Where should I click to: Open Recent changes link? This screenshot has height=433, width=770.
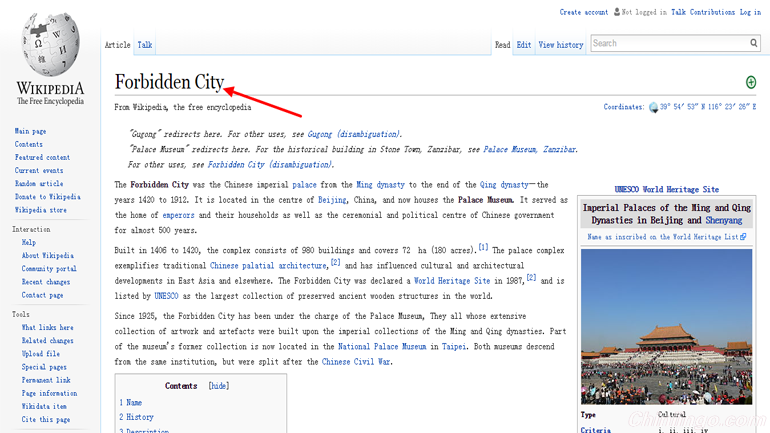(46, 282)
